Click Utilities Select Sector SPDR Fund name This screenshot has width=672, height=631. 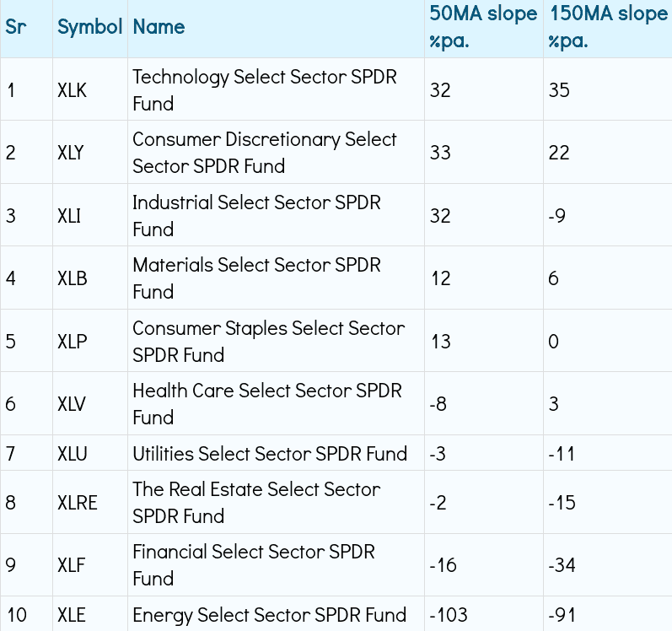270,454
